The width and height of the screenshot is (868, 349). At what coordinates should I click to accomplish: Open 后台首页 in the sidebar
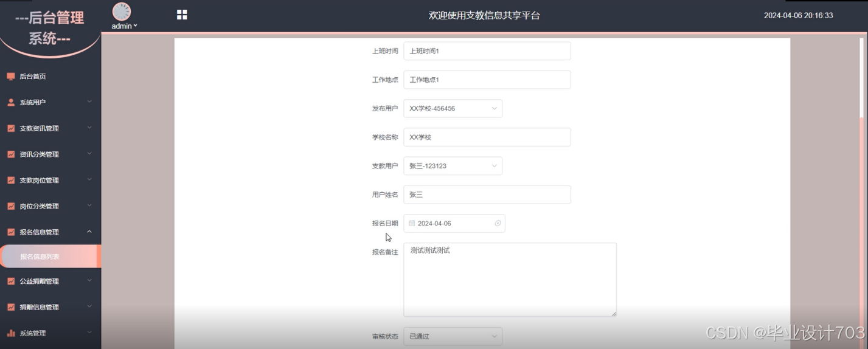(50, 77)
